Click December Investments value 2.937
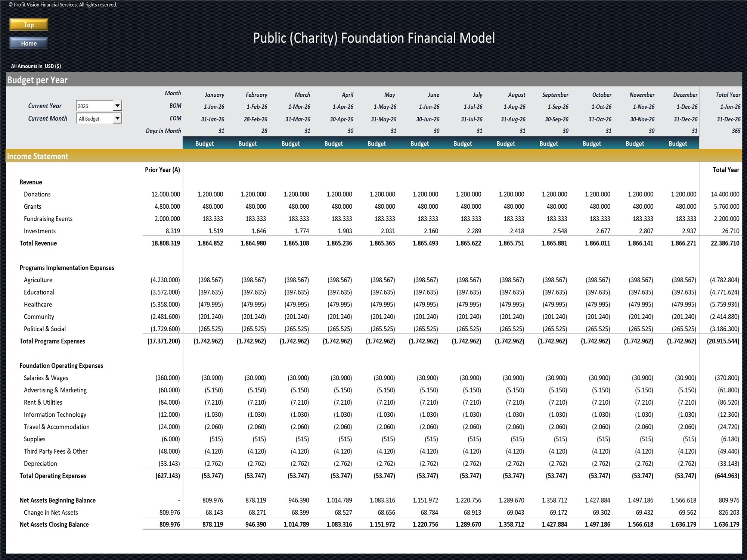747x560 pixels. (x=689, y=231)
